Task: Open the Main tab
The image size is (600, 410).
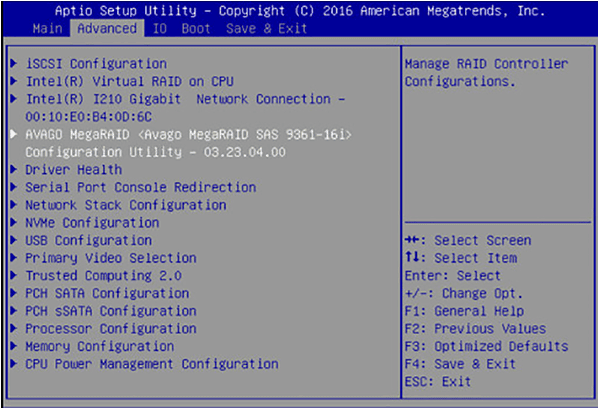Action: (48, 29)
